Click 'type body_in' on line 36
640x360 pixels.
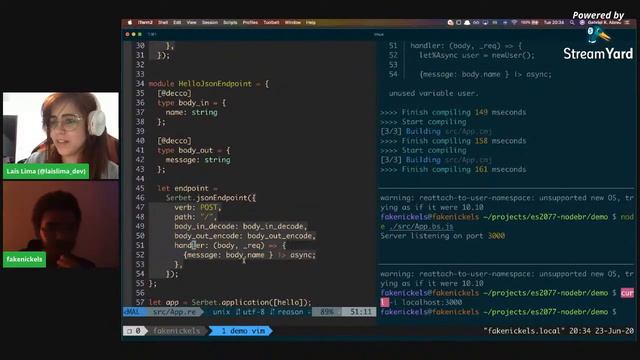(x=183, y=103)
